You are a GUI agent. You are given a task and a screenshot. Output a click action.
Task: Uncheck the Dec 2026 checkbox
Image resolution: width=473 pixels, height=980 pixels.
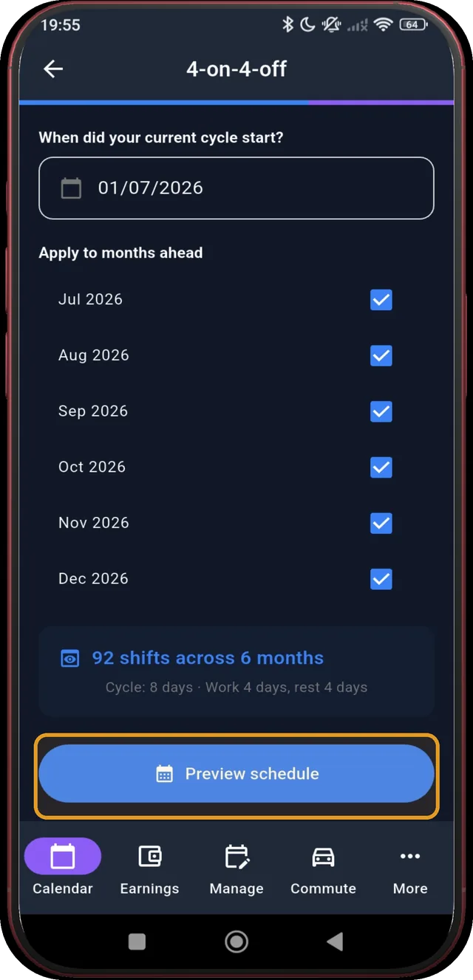(x=381, y=579)
